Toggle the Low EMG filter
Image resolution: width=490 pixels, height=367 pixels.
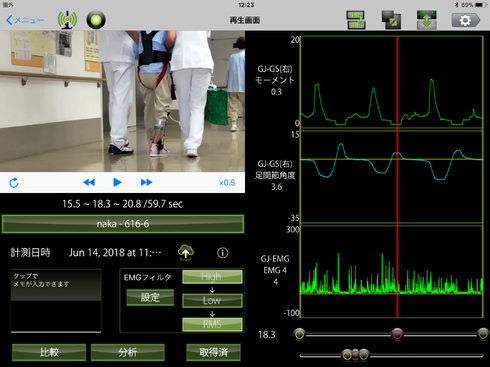[x=212, y=300]
